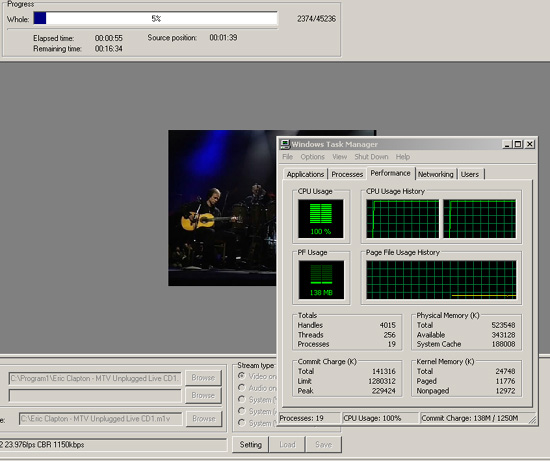Open the Options menu in Task Manager
The width and height of the screenshot is (550, 461).
tap(313, 157)
